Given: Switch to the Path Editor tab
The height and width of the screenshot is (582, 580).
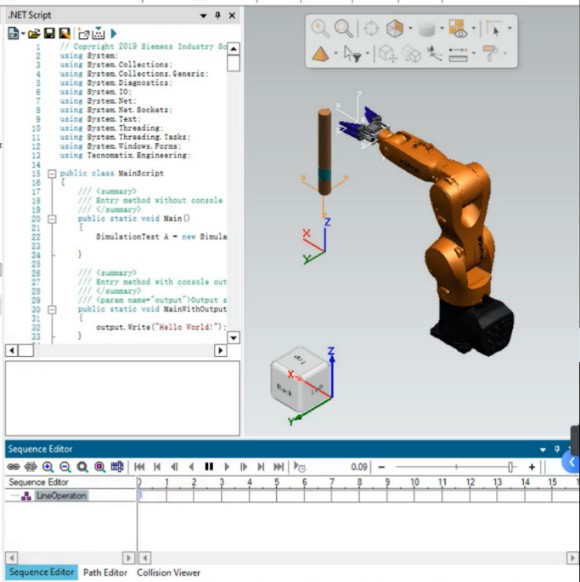Looking at the screenshot, I should coord(105,572).
